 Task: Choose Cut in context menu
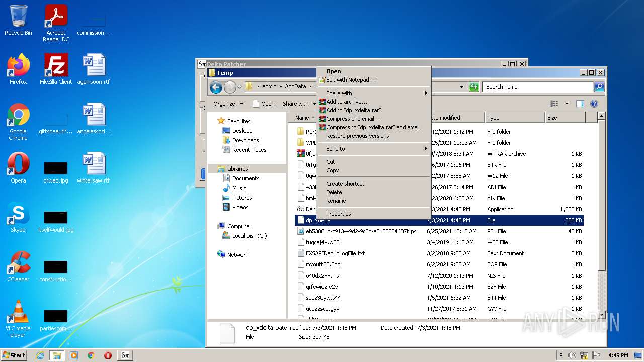coord(373,162)
